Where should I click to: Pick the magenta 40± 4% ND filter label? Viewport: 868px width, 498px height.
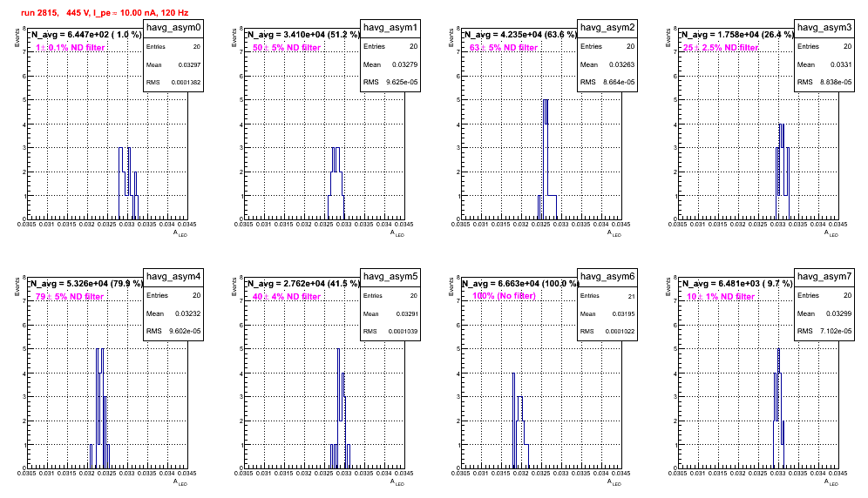[x=287, y=297]
